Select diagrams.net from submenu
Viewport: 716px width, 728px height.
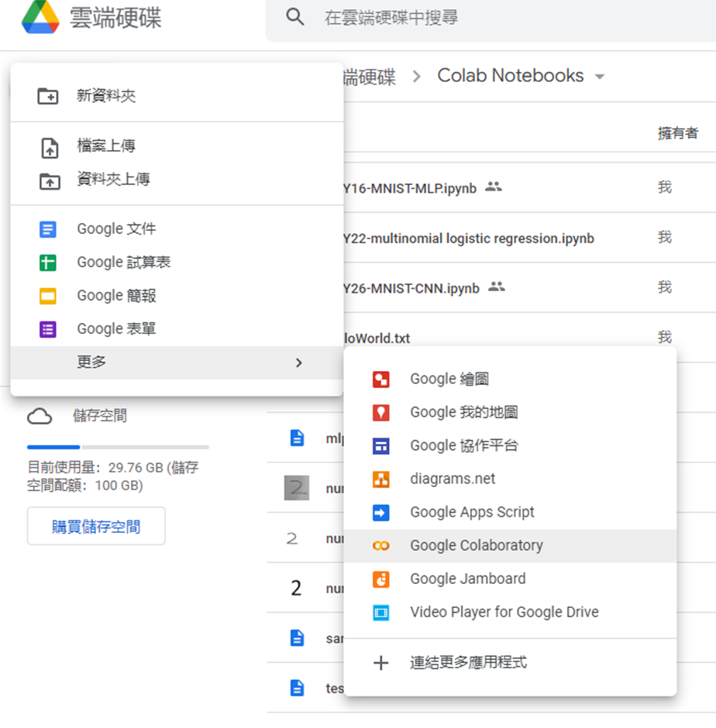510,479
